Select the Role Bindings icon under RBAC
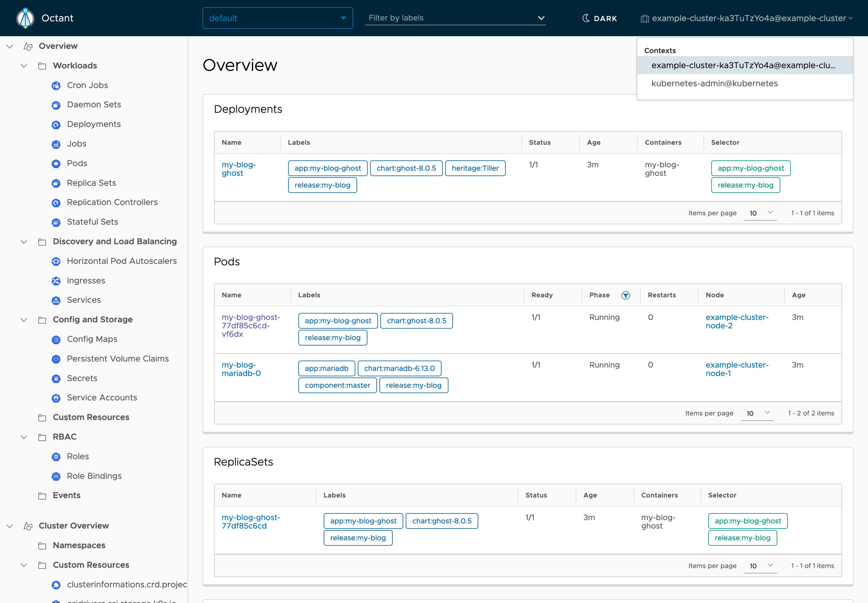The height and width of the screenshot is (603, 868). click(x=56, y=476)
